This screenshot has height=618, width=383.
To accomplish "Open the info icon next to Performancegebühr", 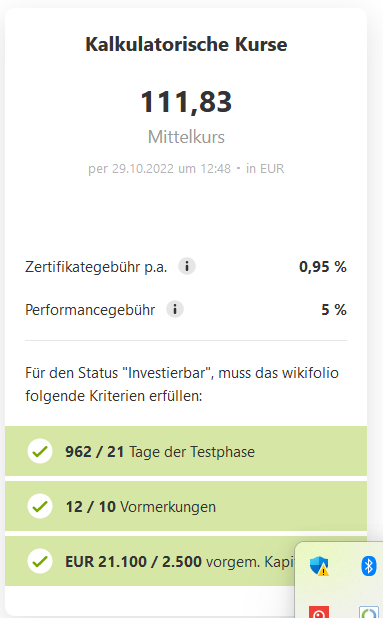I will click(175, 309).
